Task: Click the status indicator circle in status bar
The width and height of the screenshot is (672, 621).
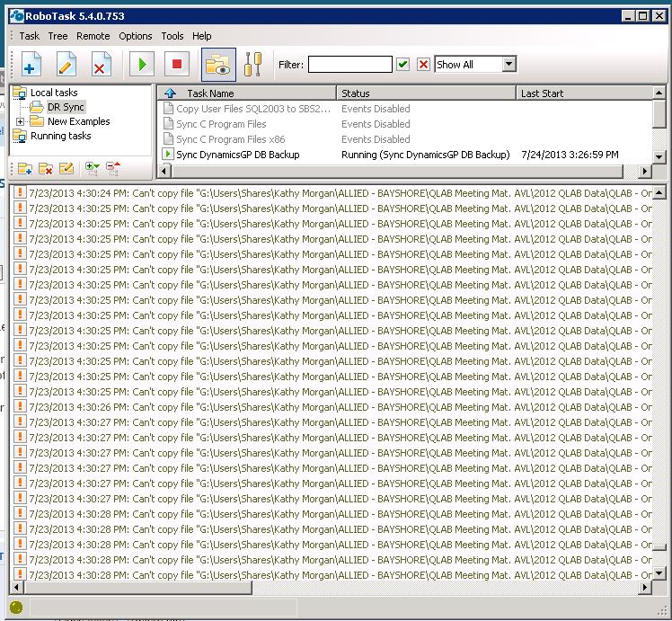Action: point(16,608)
